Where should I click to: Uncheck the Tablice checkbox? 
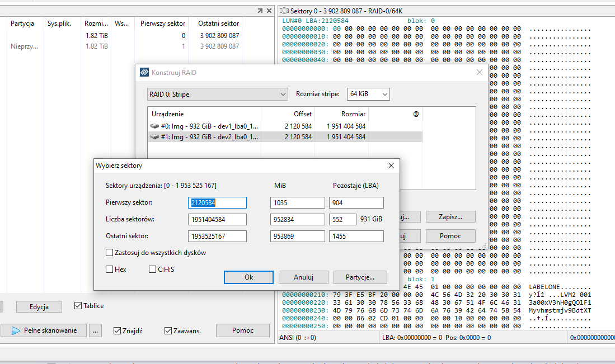(x=78, y=306)
